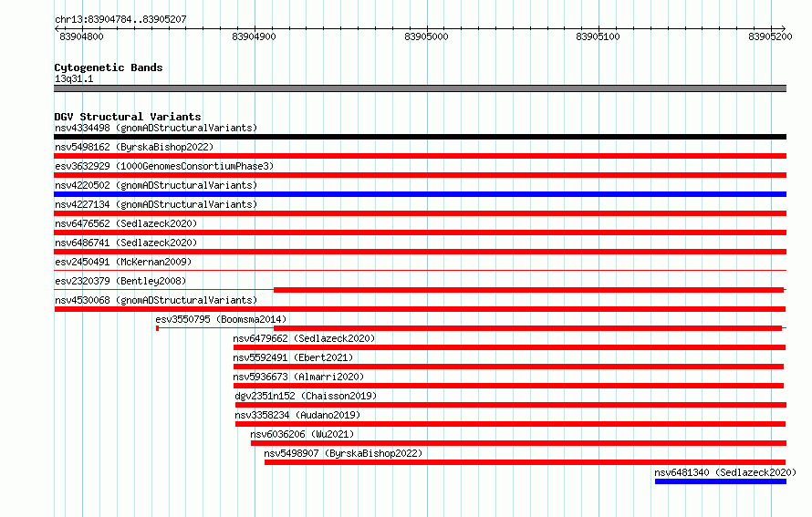This screenshot has height=517, width=812.
Task: Click ruler position 83905000
Action: (x=426, y=36)
